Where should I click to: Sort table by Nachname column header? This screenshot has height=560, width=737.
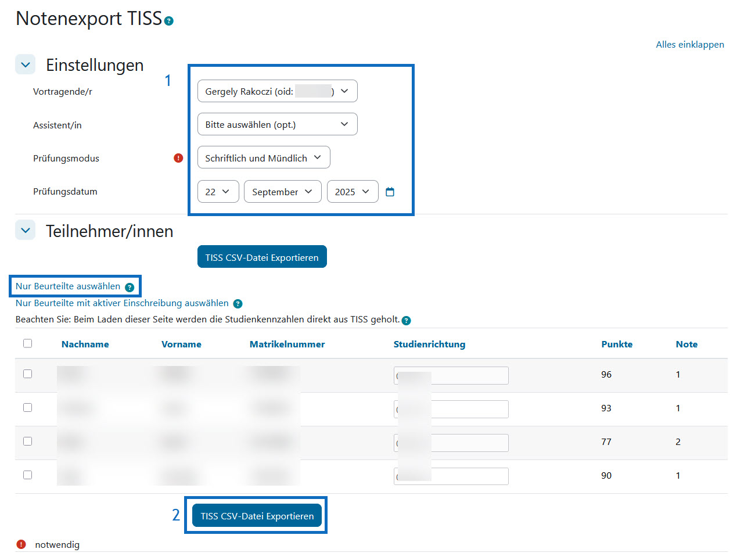coord(85,344)
